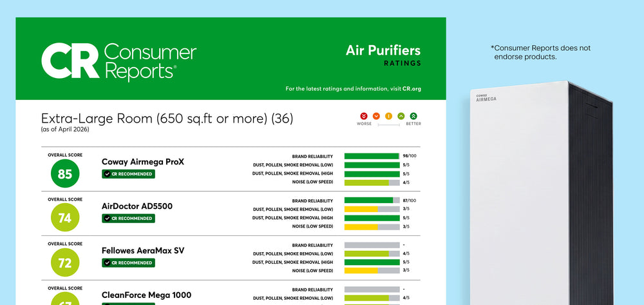Click 'OVERALL SCORE' label above the 85 circle
This screenshot has height=305, width=644.
[x=65, y=155]
